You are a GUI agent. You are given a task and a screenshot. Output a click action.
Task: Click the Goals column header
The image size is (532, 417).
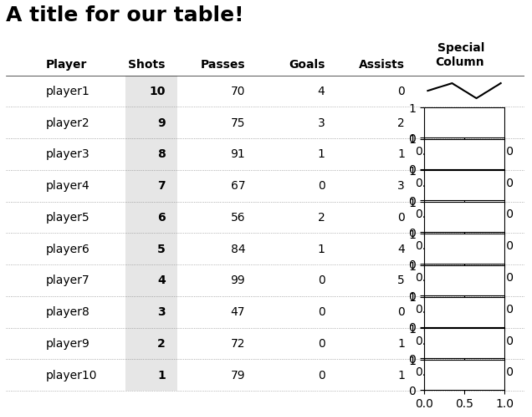[x=307, y=64]
